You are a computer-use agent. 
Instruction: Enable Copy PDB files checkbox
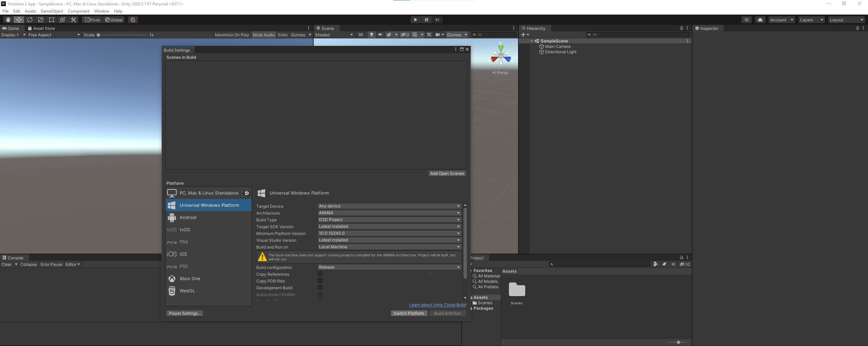[320, 281]
